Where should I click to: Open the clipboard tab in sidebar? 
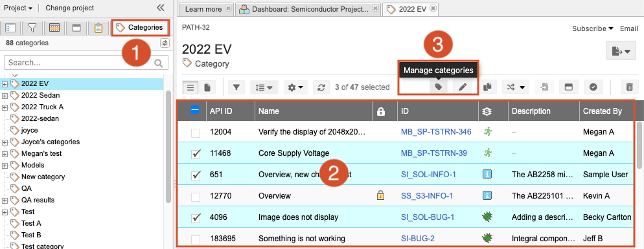(98, 28)
